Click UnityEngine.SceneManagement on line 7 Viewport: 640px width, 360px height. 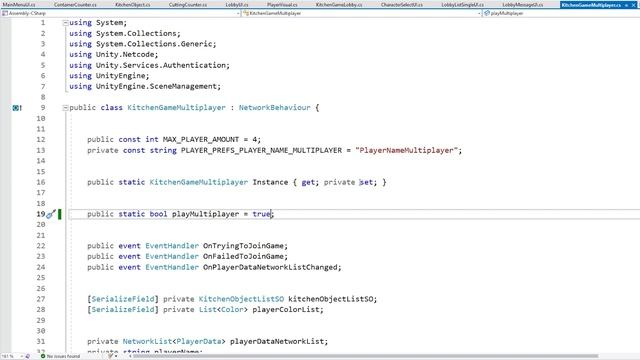click(x=156, y=87)
